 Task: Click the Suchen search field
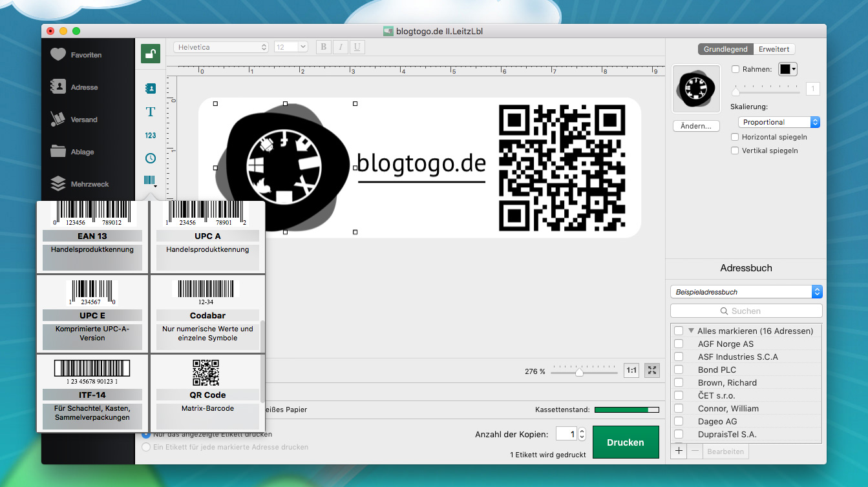tap(746, 311)
